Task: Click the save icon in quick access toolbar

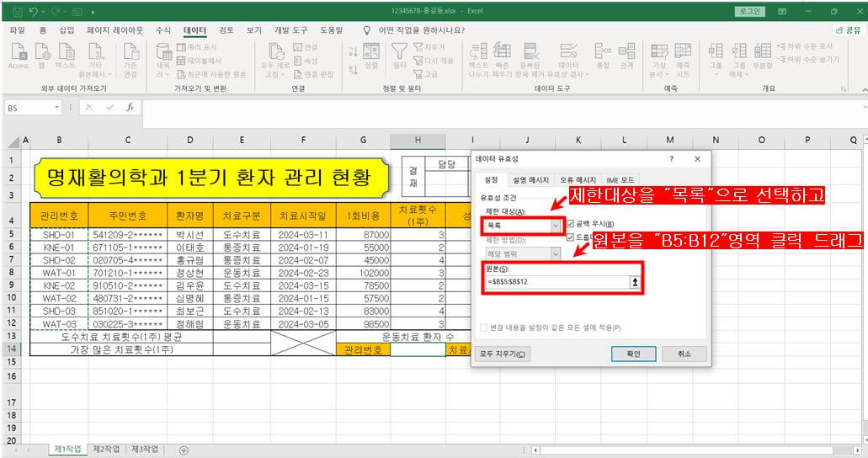Action: (17, 11)
